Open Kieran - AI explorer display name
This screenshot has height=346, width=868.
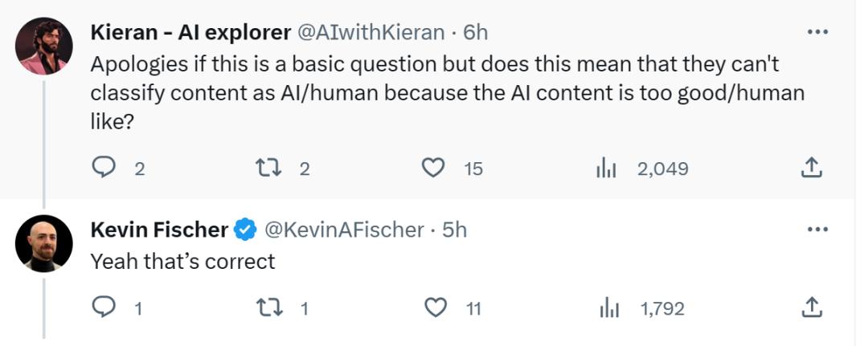(x=190, y=32)
